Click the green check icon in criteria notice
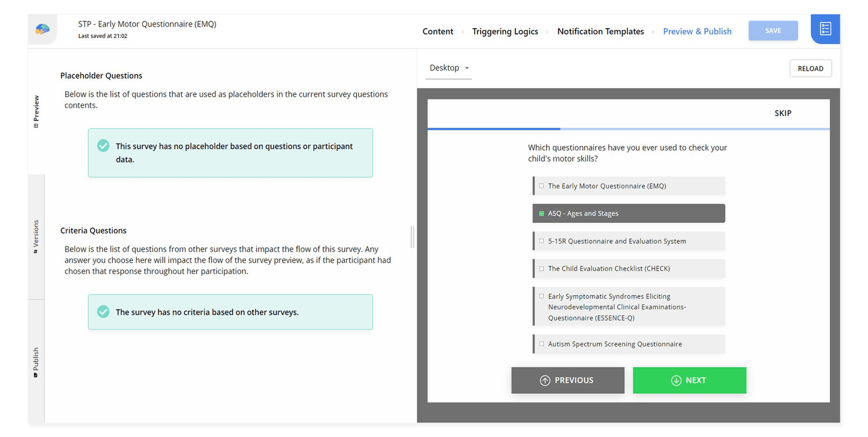Image resolution: width=868 pixels, height=437 pixels. (103, 311)
